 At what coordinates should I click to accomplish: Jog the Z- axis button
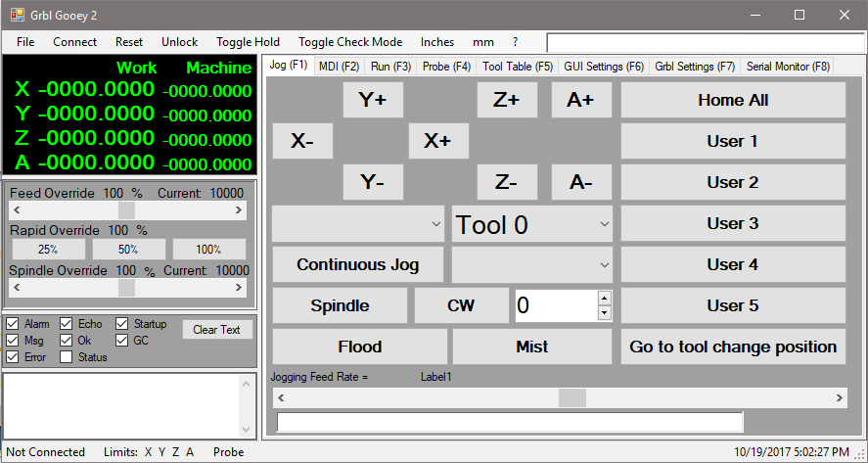(507, 182)
